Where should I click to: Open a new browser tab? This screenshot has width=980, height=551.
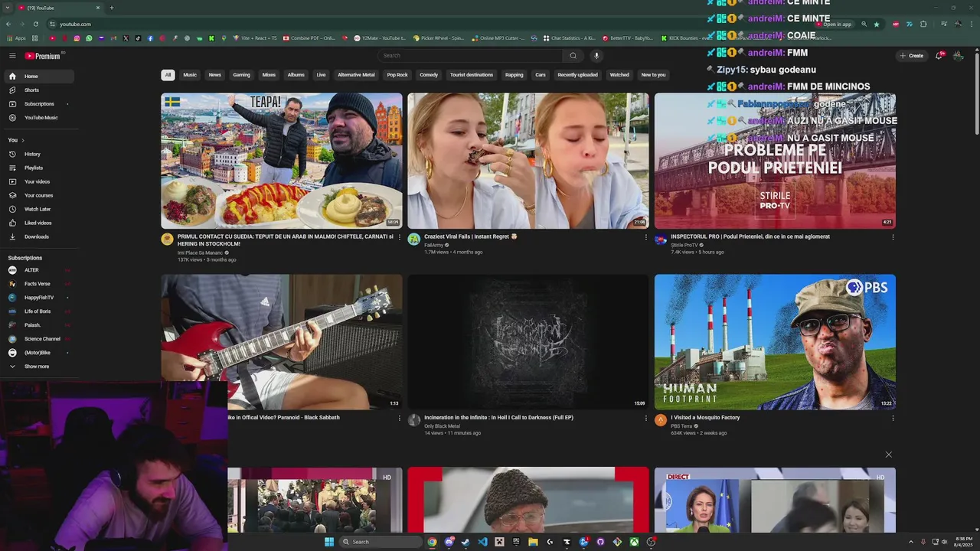click(111, 8)
